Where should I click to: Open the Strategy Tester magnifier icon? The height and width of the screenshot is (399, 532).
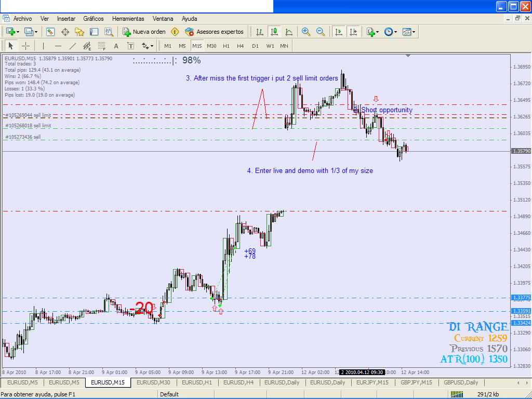[x=109, y=32]
